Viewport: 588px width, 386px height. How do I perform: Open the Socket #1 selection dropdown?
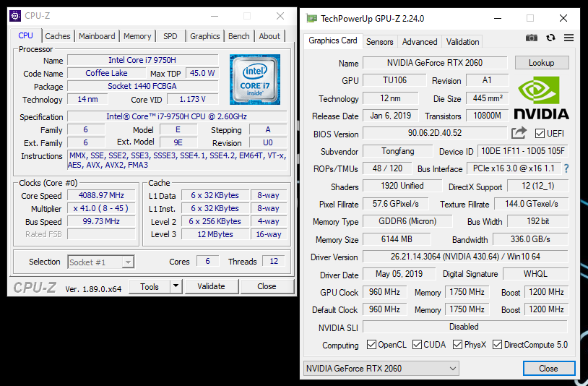101,262
